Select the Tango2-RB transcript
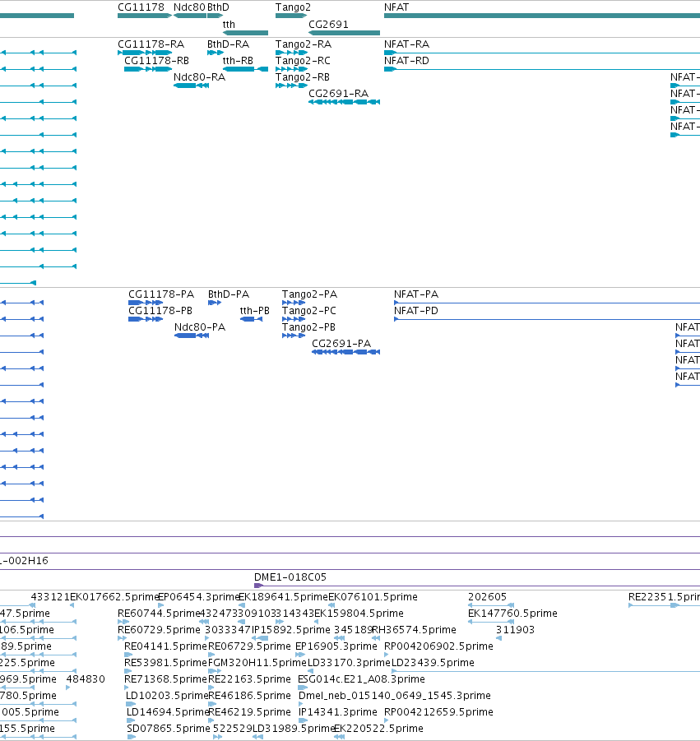 [x=291, y=86]
